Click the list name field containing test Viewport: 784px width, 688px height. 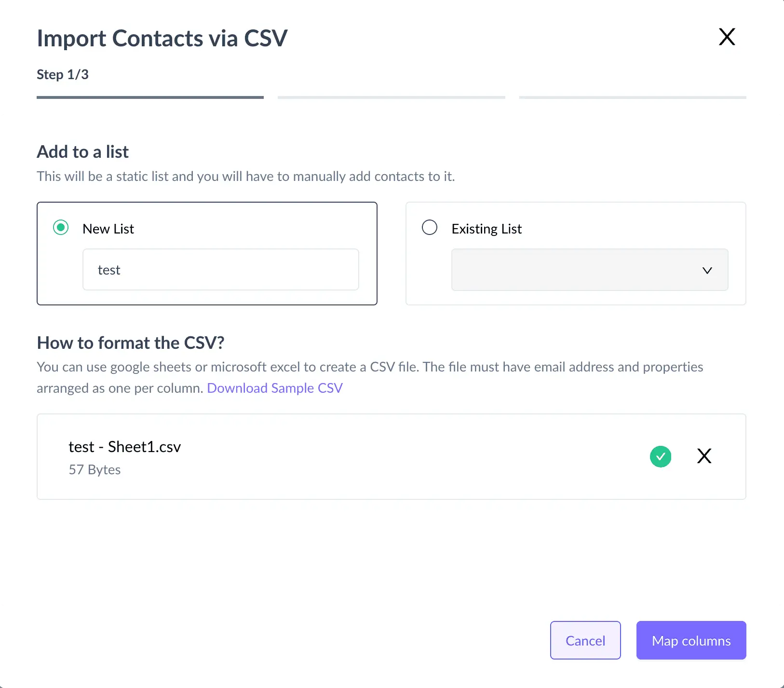tap(220, 269)
